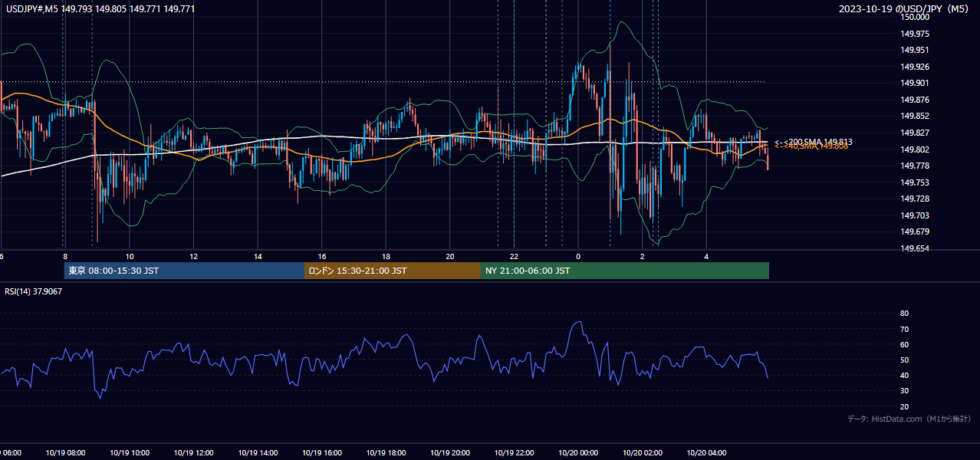Click hour marker 22 below the price chart
The height and width of the screenshot is (460, 980).
point(514,256)
